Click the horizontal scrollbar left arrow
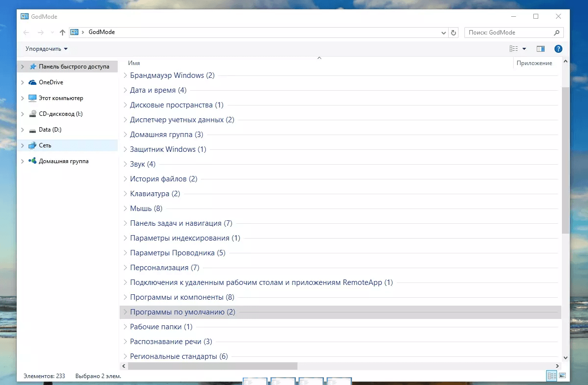This screenshot has width=588, height=385. (124, 366)
